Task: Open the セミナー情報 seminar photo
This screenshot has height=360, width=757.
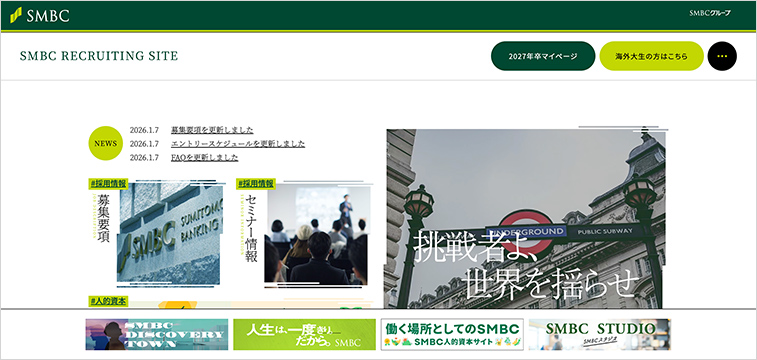Action: 317,235
